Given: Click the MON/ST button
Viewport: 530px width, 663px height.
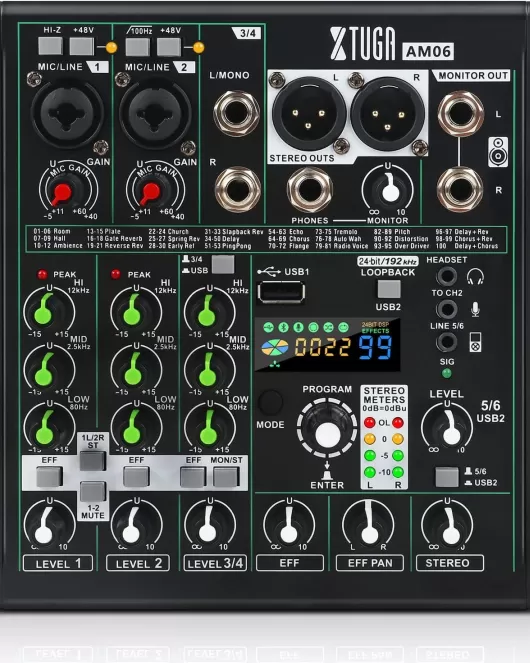Looking at the screenshot, I should pos(225,477).
